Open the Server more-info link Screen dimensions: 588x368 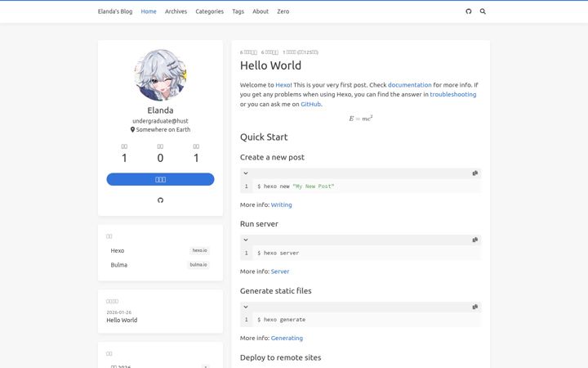(280, 272)
